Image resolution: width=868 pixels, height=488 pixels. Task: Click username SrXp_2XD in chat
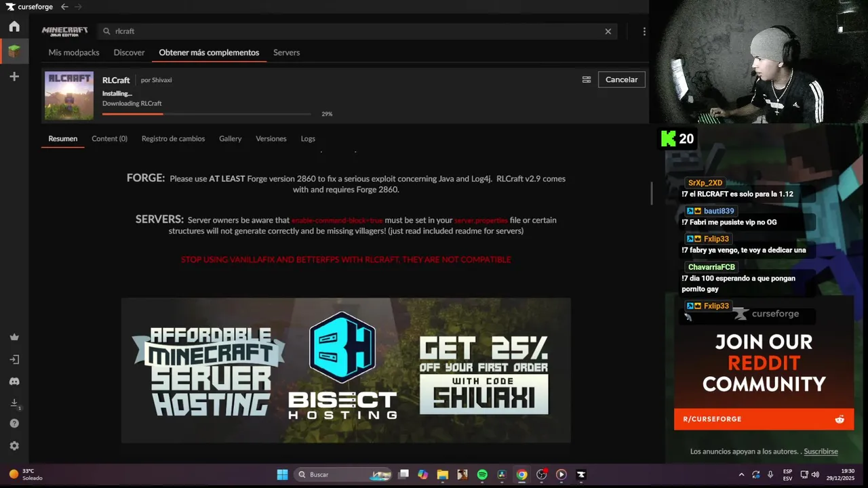(705, 183)
